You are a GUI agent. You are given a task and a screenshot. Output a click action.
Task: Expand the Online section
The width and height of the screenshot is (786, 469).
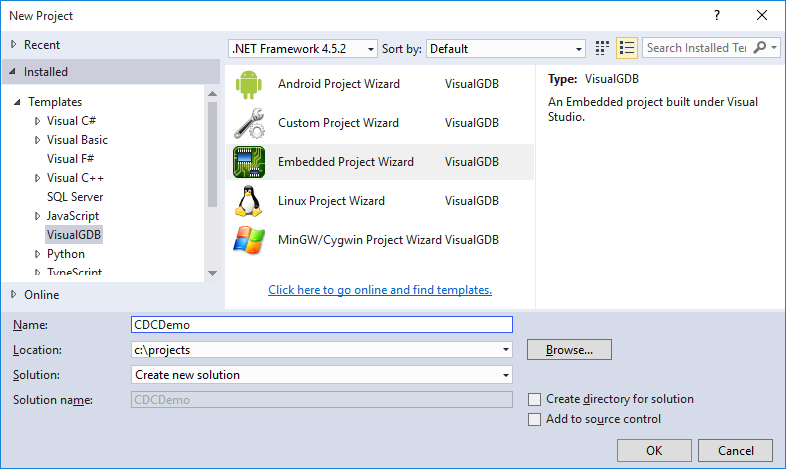pyautogui.click(x=14, y=295)
